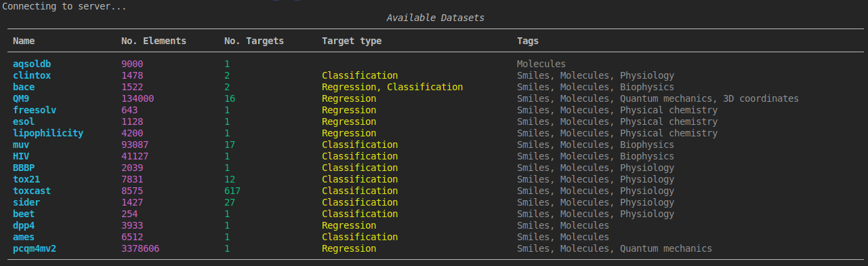Select the dataset name 'BBBP'
The width and height of the screenshot is (868, 266).
[x=24, y=168]
